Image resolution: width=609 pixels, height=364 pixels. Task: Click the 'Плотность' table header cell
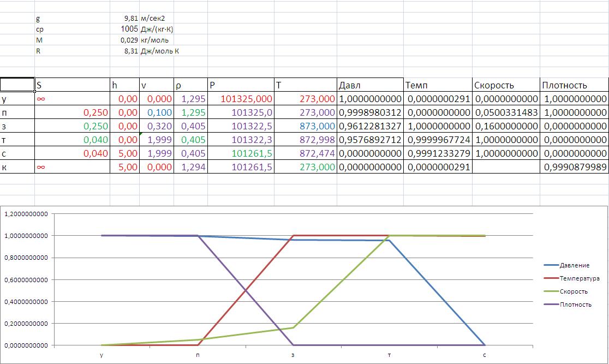coord(574,85)
